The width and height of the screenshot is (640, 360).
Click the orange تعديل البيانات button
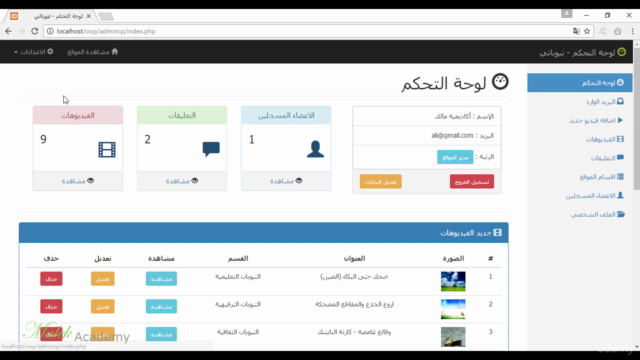pyautogui.click(x=380, y=182)
